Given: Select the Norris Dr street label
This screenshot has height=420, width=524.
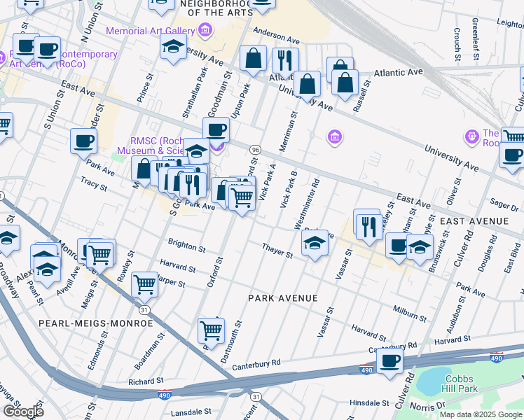Looking at the screenshot, I should click(427, 406).
